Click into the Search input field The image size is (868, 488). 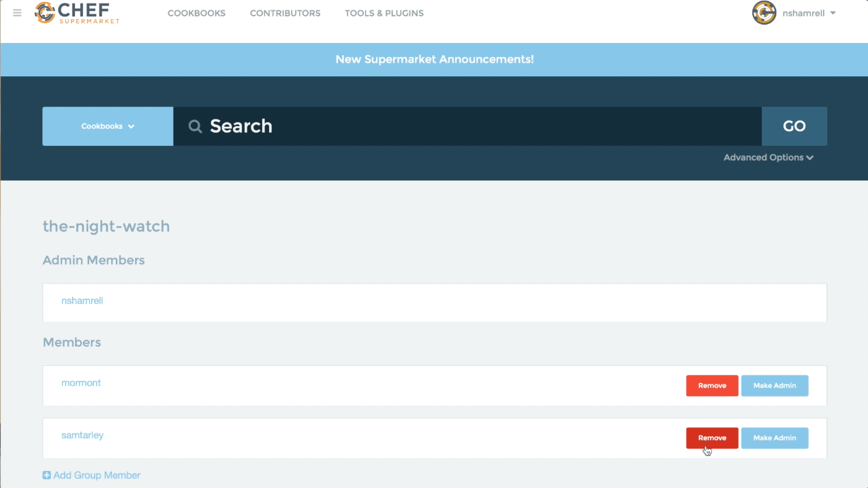coord(477,126)
